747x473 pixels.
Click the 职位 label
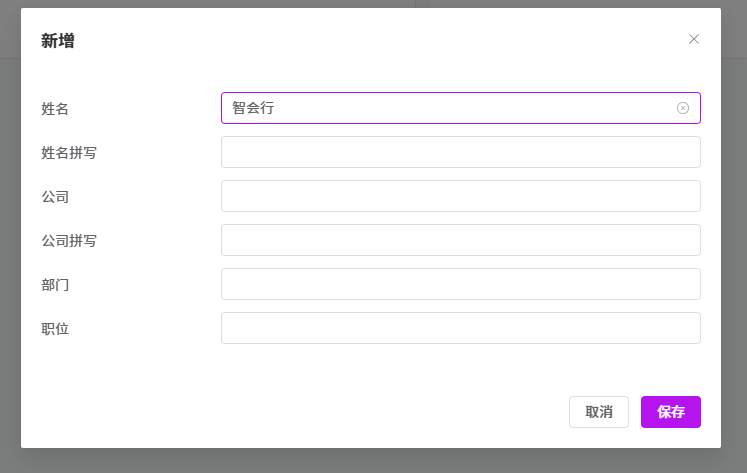point(55,329)
